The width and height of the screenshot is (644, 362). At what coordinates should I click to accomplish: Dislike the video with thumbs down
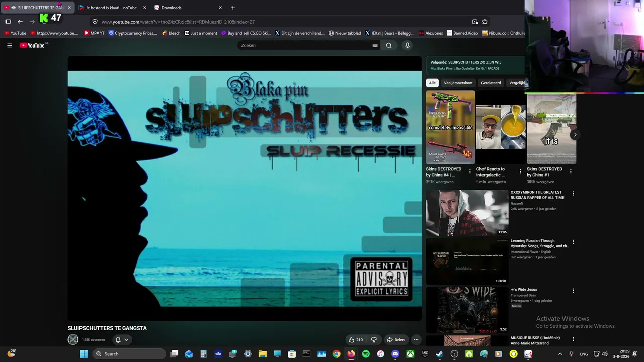point(374,340)
